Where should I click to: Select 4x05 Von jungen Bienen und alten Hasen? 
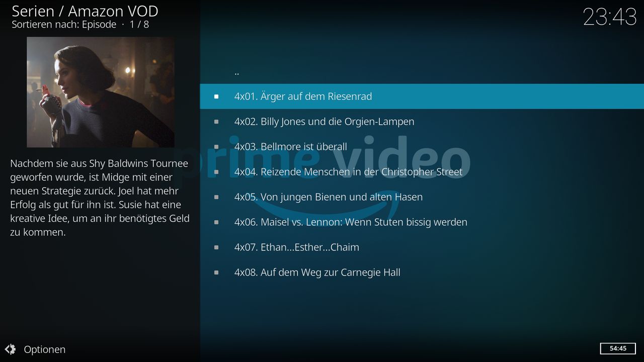pyautogui.click(x=422, y=197)
